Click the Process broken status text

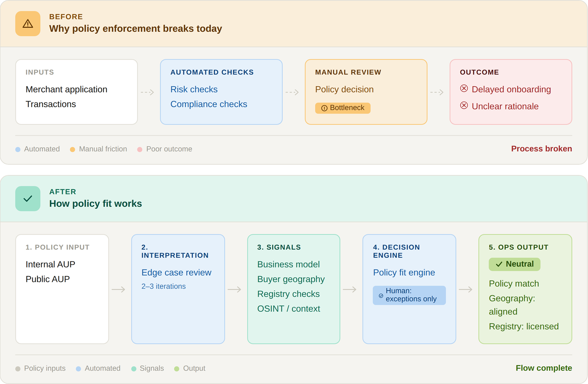(x=541, y=149)
